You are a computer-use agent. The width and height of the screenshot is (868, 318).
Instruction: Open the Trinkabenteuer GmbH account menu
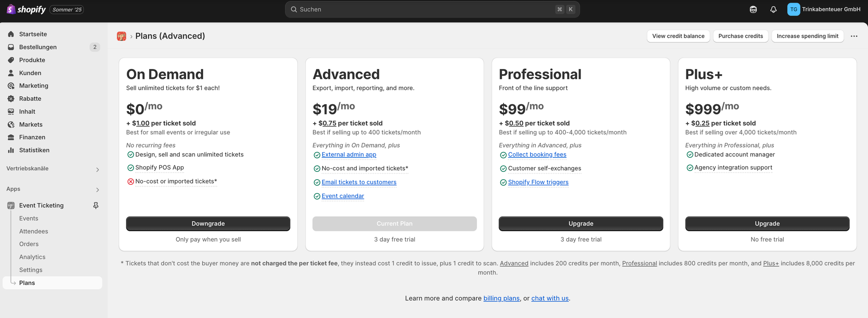824,9
